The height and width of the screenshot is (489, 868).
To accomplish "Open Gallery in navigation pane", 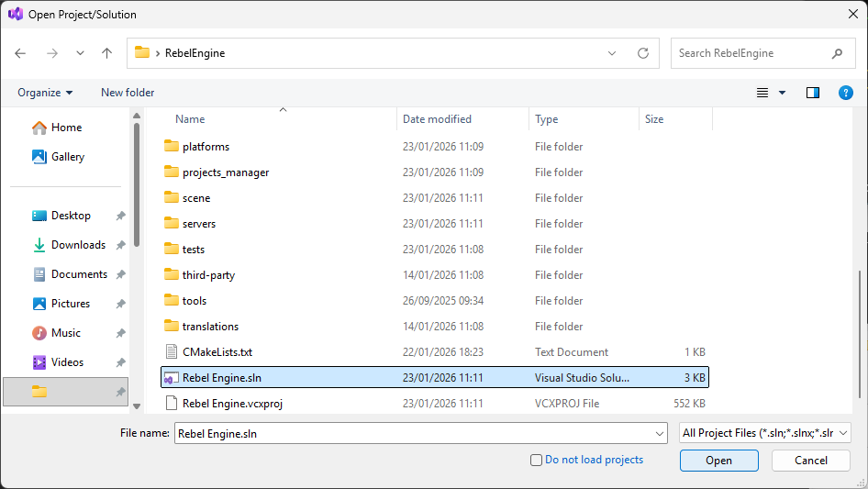I will (x=58, y=157).
